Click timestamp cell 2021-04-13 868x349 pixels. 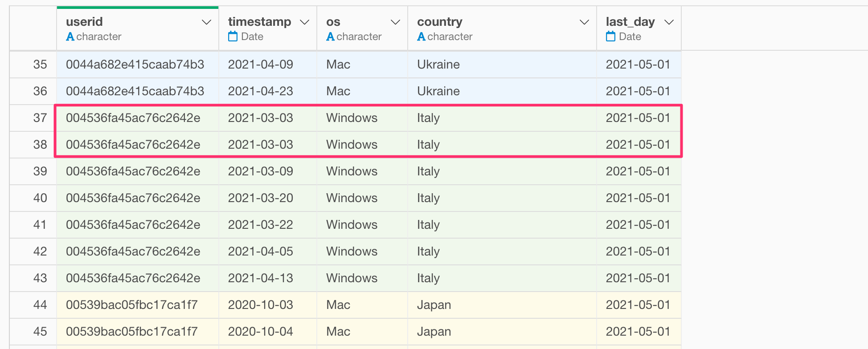268,278
